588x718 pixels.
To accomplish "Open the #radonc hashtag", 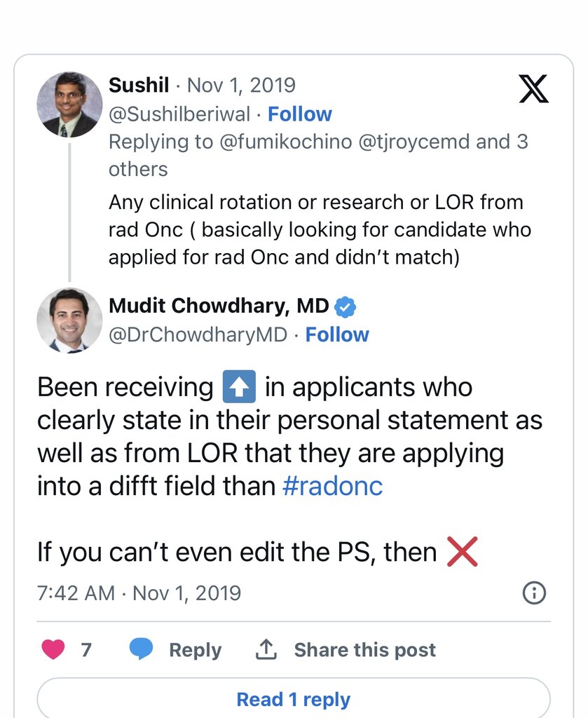I will tap(332, 486).
